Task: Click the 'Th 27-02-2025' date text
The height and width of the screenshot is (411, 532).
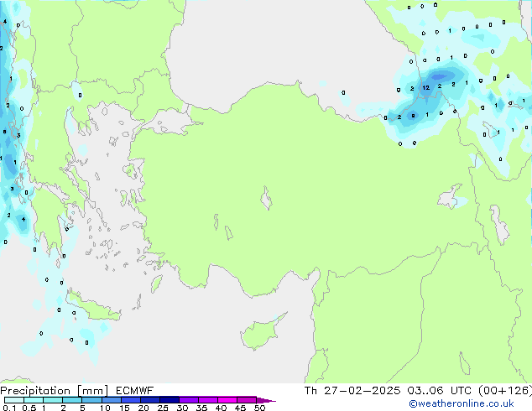Action: [352, 391]
